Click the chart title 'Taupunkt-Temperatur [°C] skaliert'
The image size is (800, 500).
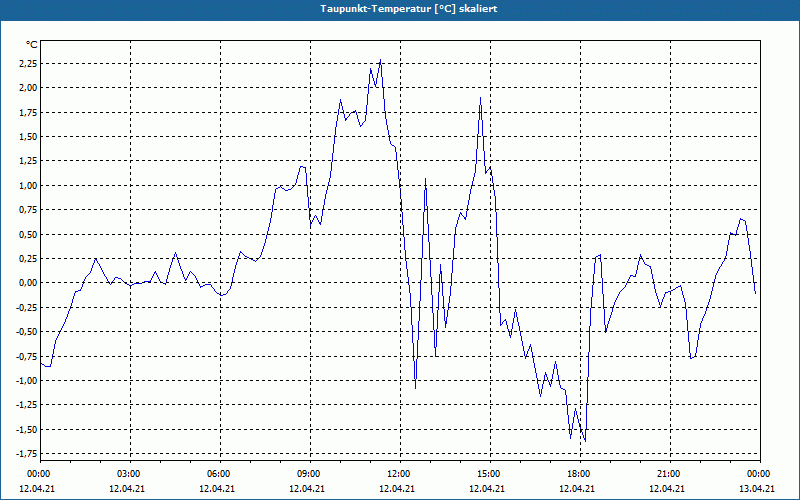pyautogui.click(x=409, y=9)
